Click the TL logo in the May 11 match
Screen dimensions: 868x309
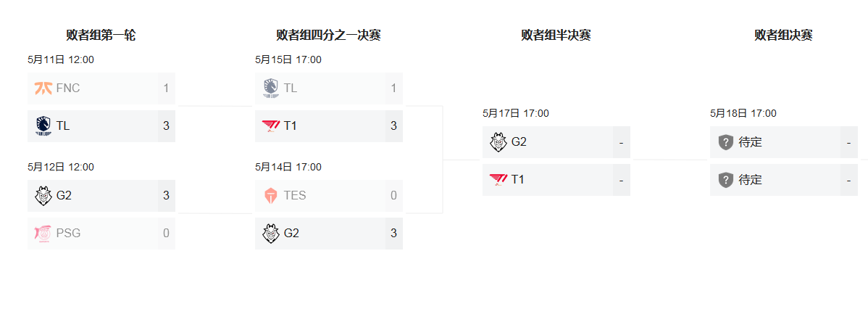tap(43, 126)
